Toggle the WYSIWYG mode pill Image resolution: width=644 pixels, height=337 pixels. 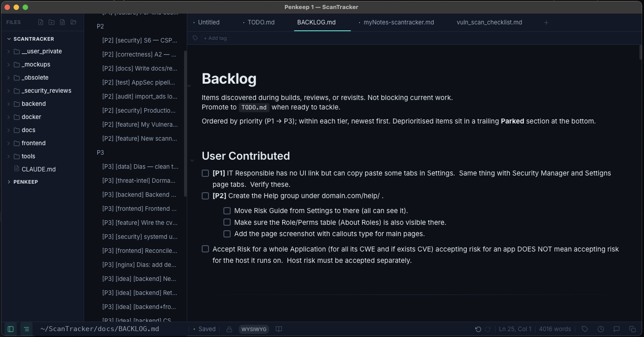click(254, 329)
